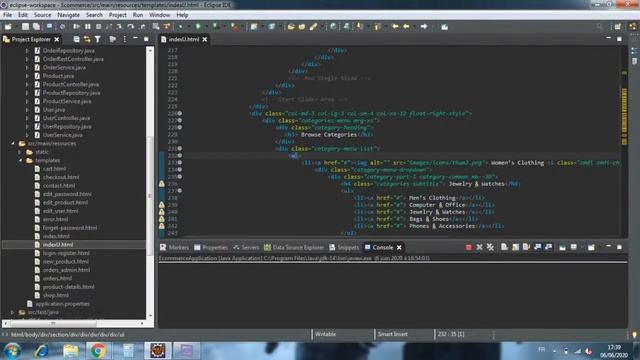Expand UserService.java tree node
This screenshot has height=360, width=640.
[x=27, y=135]
